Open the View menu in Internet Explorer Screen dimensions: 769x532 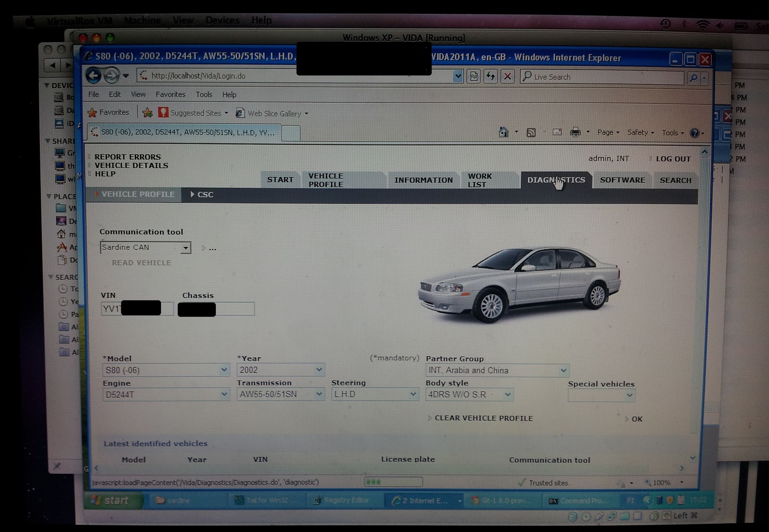pos(138,94)
